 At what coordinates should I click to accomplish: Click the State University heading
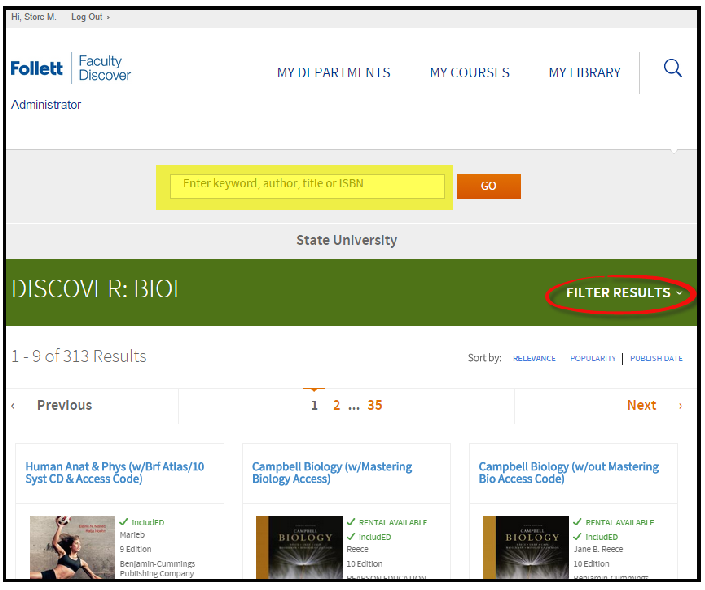346,240
